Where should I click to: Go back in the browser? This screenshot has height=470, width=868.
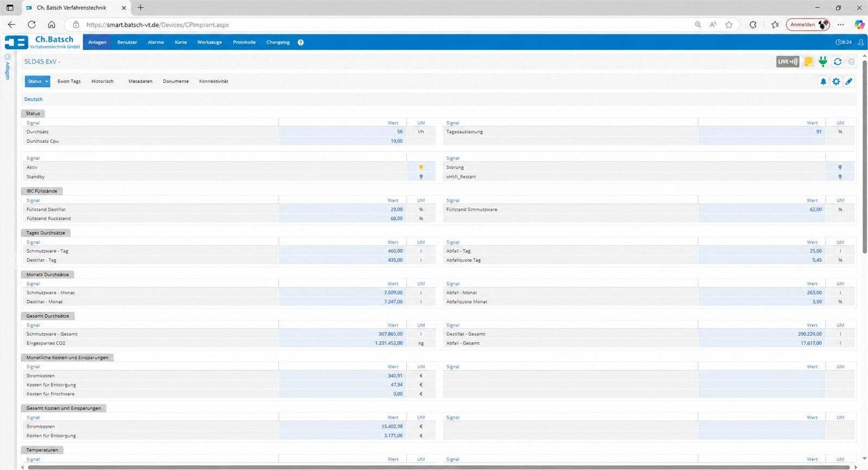11,24
